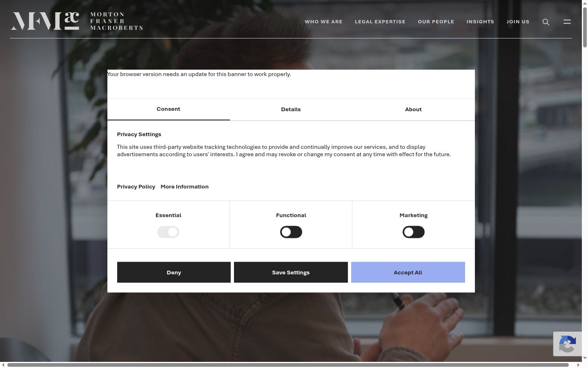This screenshot has width=588, height=368.
Task: Toggle the Essential cookies switch
Action: [x=168, y=232]
